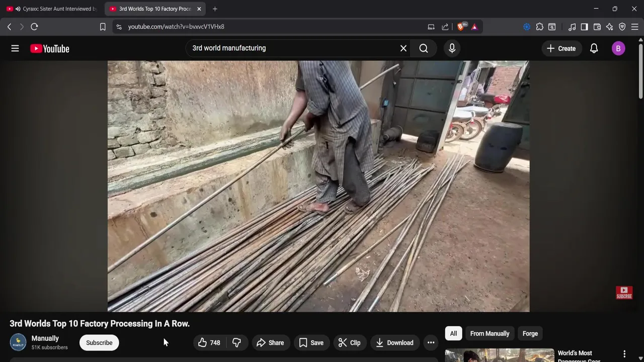Bookmark this page

point(103,27)
